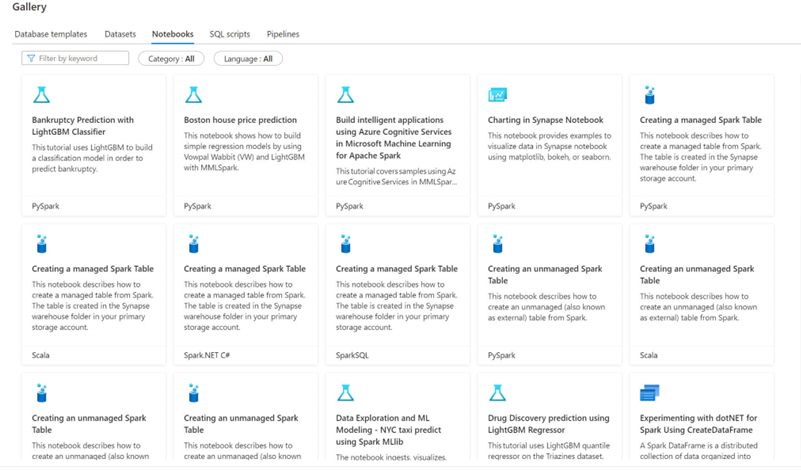Click the PySpark label on Charting in Synapse card

click(x=502, y=206)
